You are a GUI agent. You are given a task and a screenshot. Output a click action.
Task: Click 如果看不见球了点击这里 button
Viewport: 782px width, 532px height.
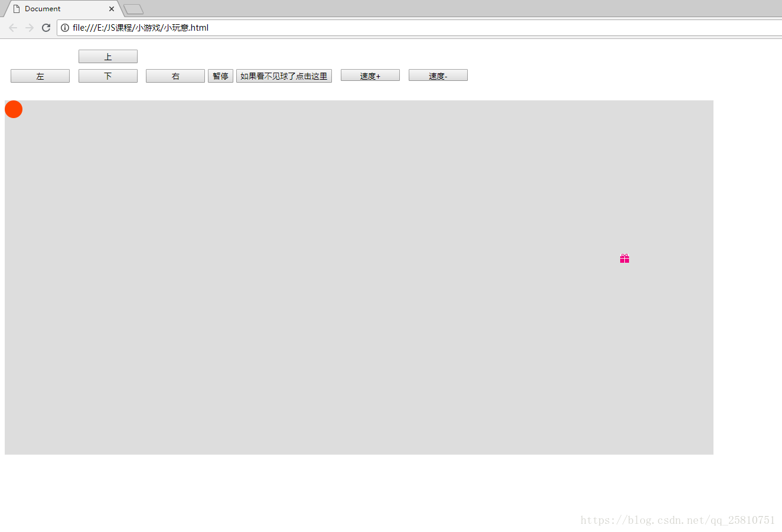(x=284, y=76)
